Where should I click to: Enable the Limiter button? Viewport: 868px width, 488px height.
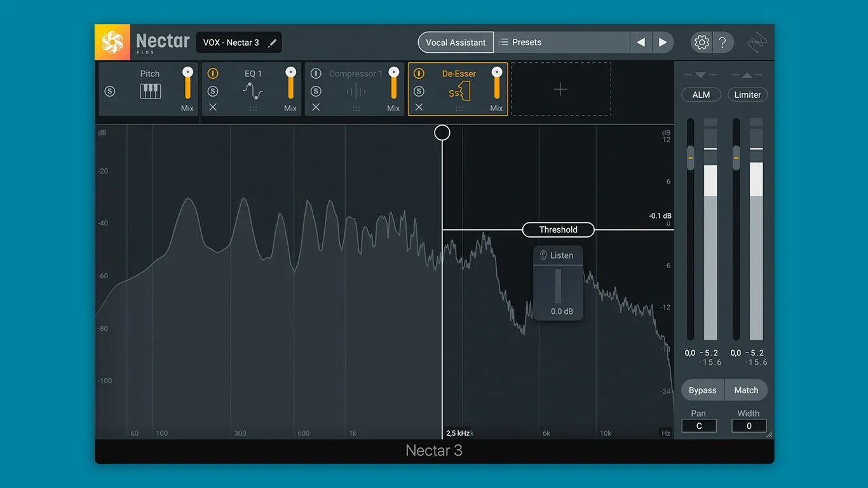click(x=747, y=95)
